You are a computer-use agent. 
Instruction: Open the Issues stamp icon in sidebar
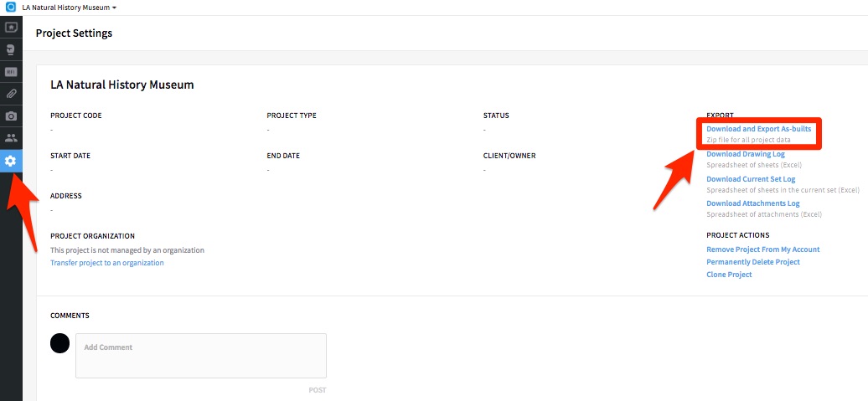tap(11, 49)
